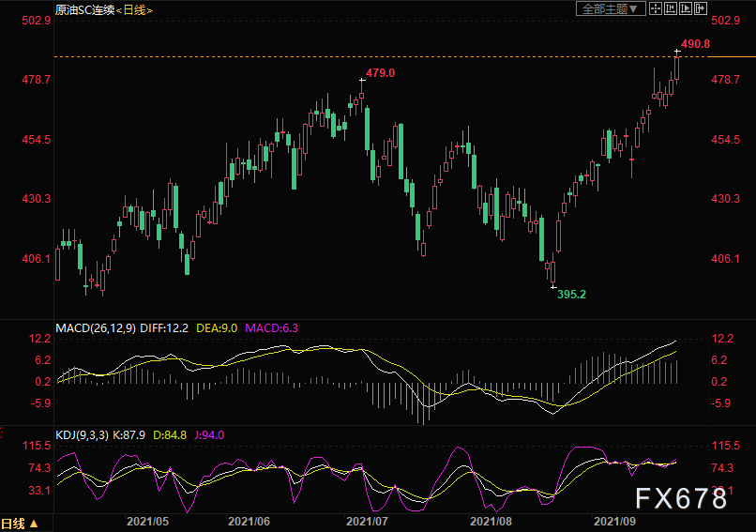Click the K:87.9 value
The width and height of the screenshot is (756, 532).
coord(129,435)
